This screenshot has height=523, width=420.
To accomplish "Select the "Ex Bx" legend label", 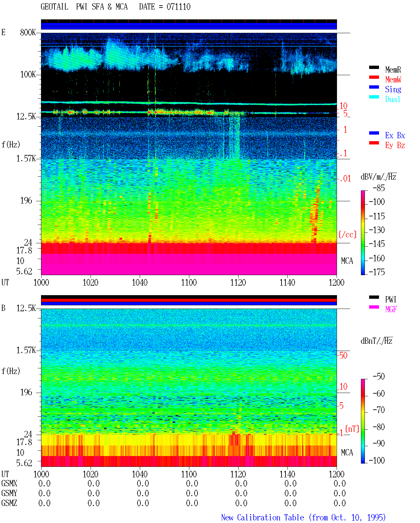I will (x=395, y=135).
